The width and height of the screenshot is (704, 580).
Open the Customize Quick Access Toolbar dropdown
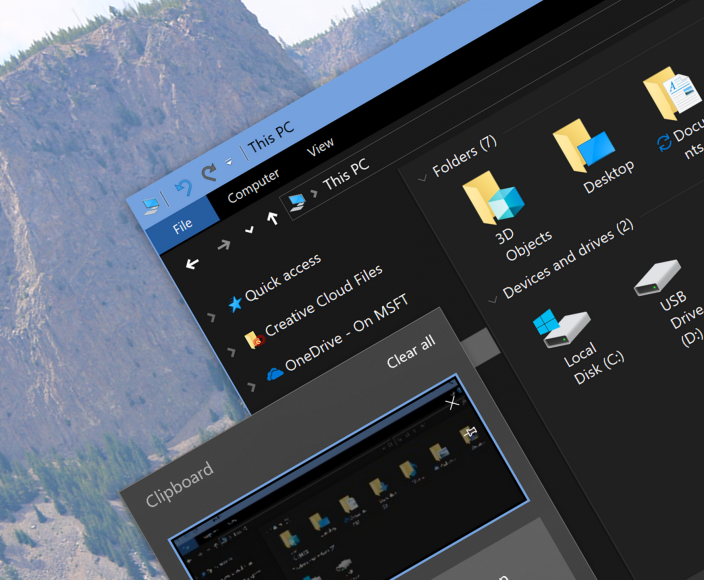coord(229,162)
